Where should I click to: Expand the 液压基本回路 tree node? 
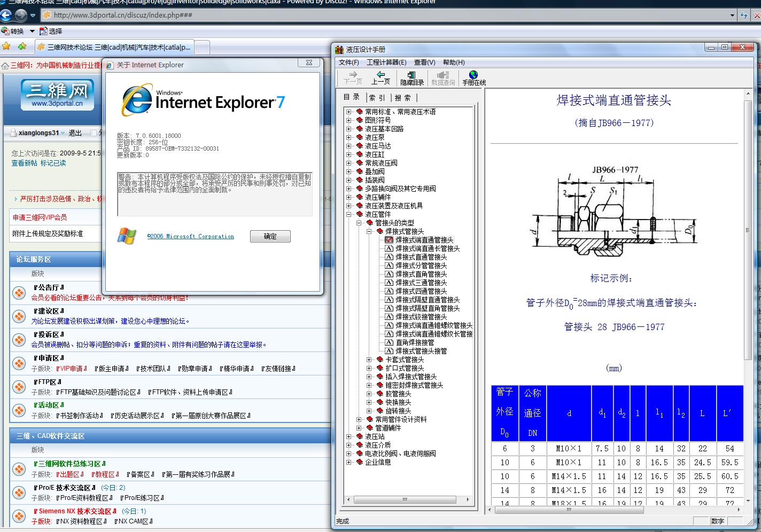tap(348, 129)
